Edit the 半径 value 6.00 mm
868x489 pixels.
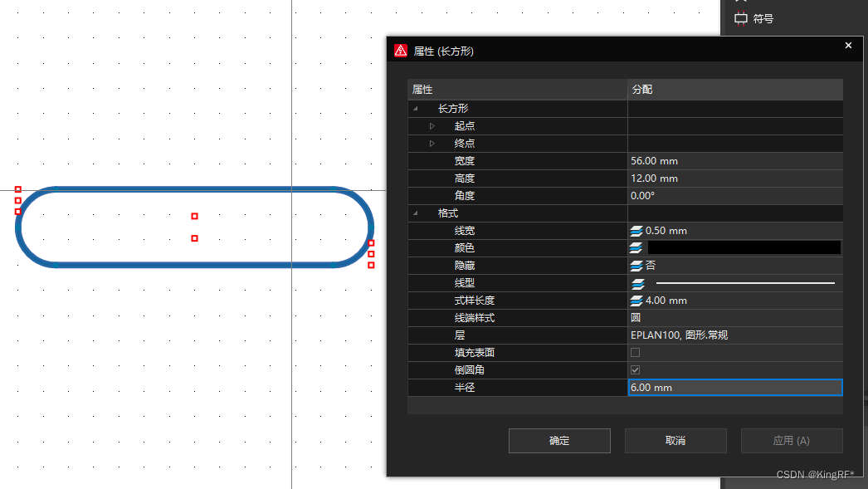[x=735, y=388]
